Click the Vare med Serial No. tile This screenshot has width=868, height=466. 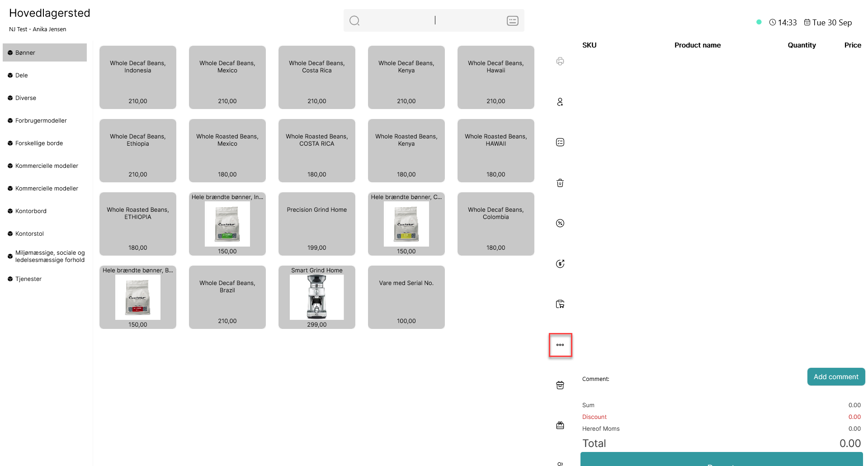[406, 297]
